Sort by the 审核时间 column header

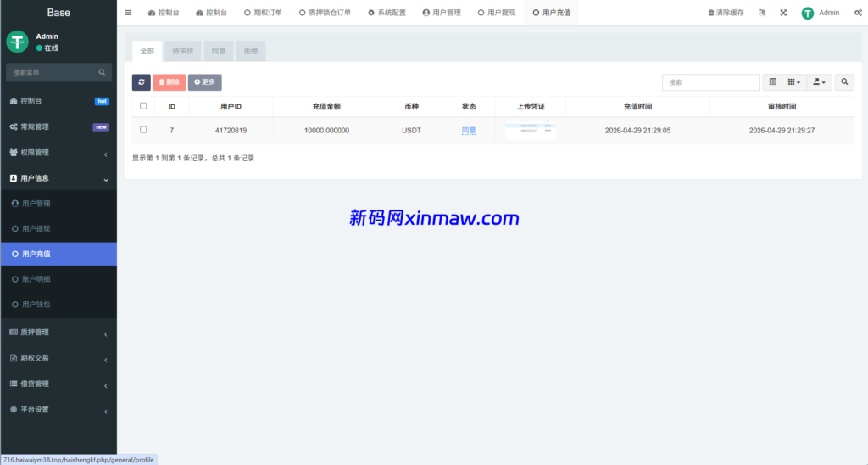tap(782, 106)
